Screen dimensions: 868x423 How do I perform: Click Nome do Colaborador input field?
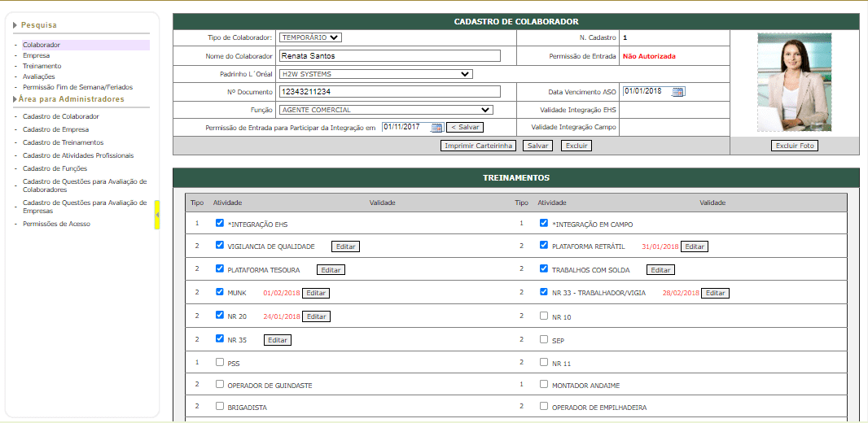[389, 56]
